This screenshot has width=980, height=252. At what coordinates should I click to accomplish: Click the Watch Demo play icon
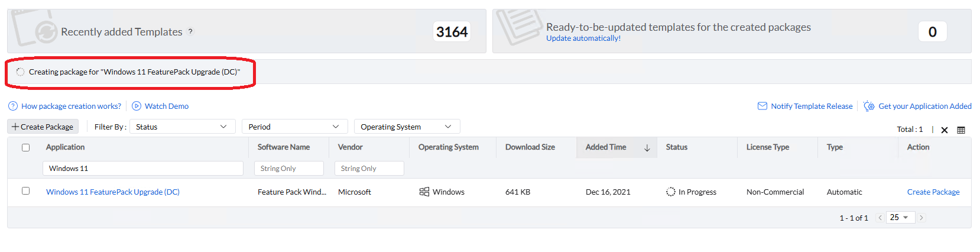pos(137,106)
